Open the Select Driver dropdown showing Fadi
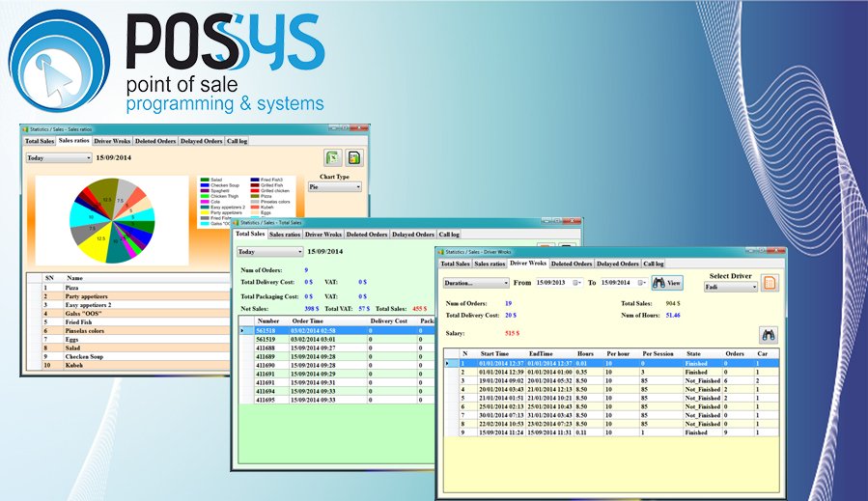 731,287
